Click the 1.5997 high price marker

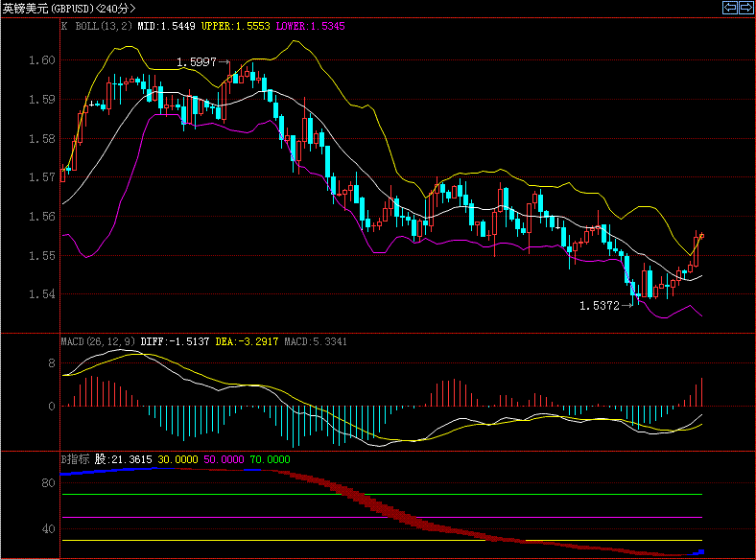196,62
